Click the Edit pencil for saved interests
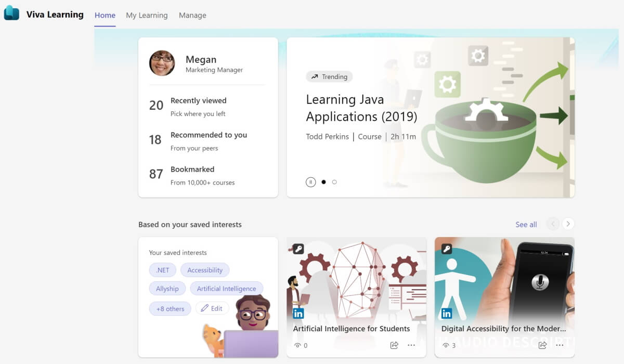 tap(212, 308)
